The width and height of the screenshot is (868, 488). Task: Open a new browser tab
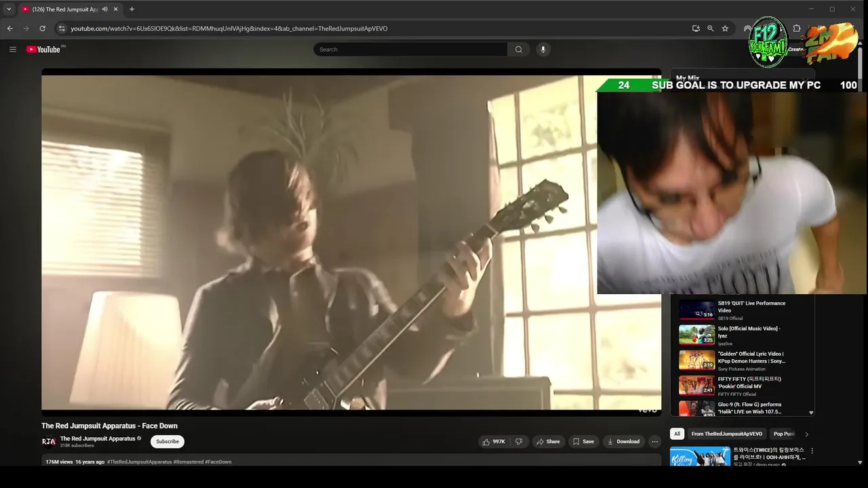click(x=132, y=9)
